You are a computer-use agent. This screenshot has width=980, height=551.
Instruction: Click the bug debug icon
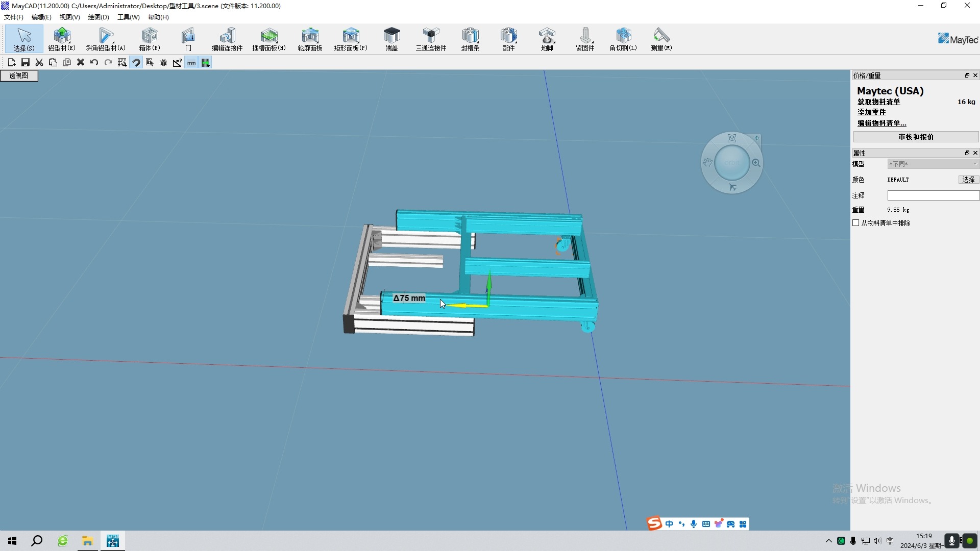[163, 63]
